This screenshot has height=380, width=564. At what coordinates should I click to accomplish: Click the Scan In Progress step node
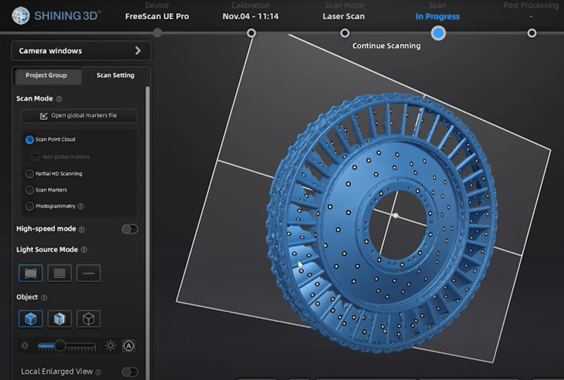point(438,33)
